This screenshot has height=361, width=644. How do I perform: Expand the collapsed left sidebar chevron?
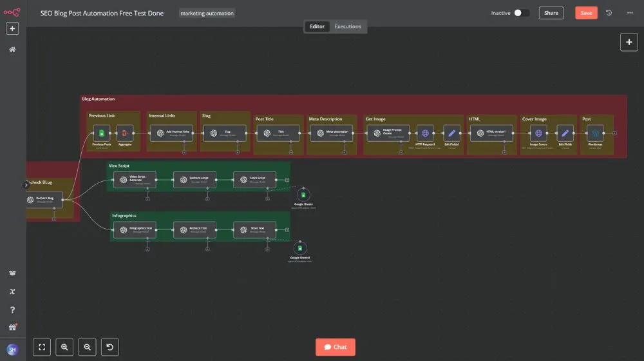click(26, 185)
